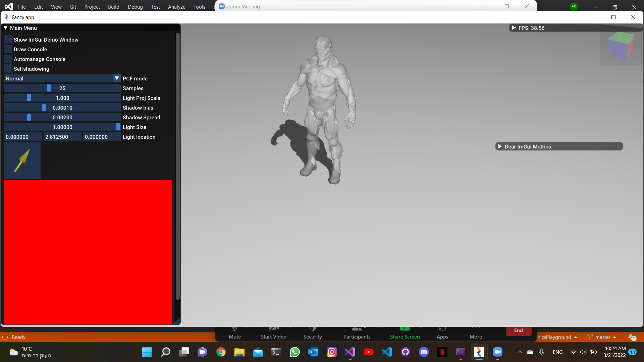Open the Debug menu in Visual Studio
This screenshot has height=362, width=644.
[135, 7]
